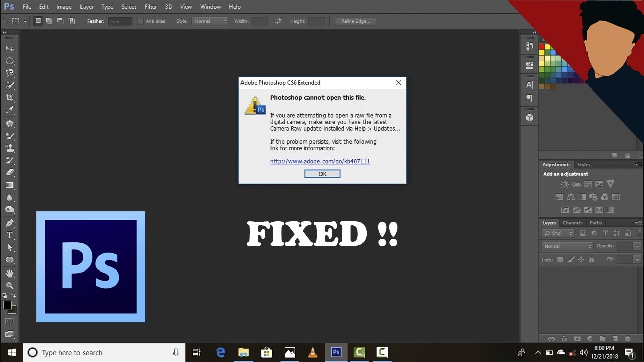Viewport: 644px width, 362px height.
Task: Select the Pen tool
Action: [9, 223]
